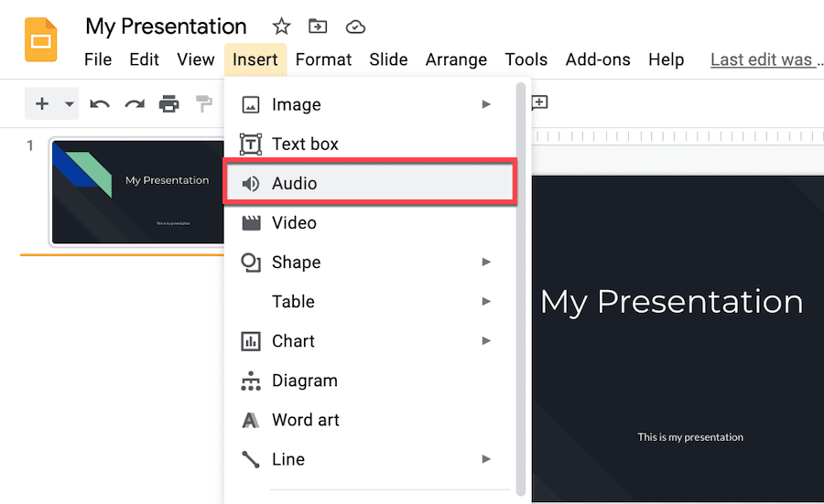Click the print icon

(169, 104)
